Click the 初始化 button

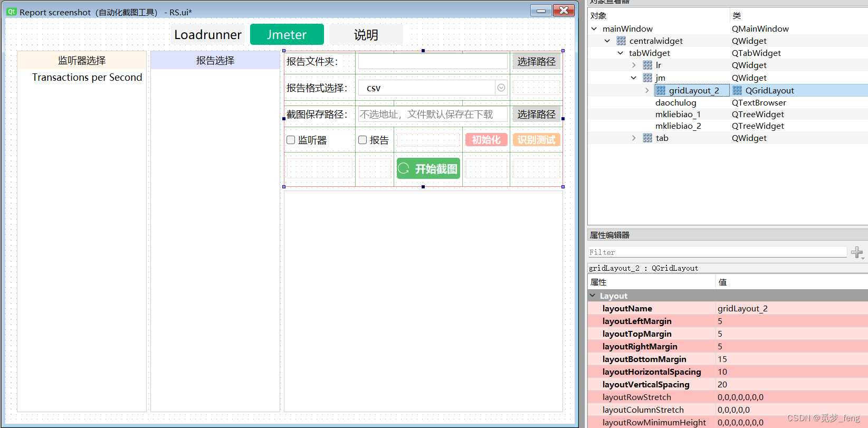click(486, 140)
